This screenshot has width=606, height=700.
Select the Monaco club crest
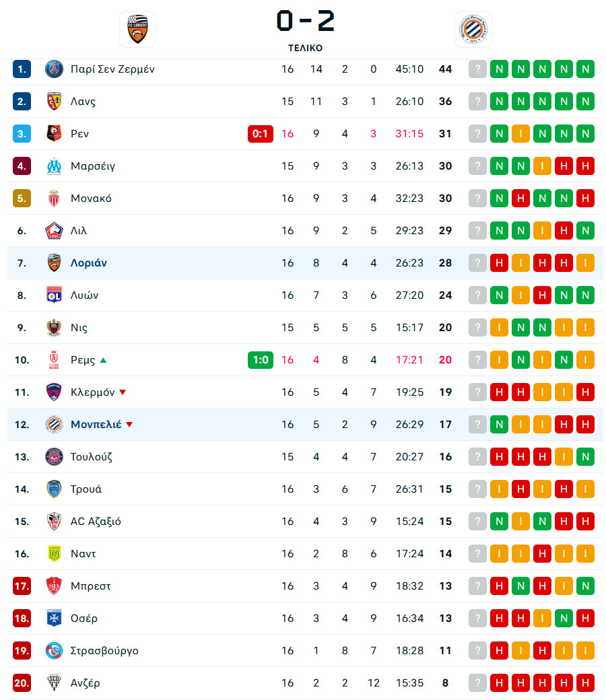[x=54, y=198]
